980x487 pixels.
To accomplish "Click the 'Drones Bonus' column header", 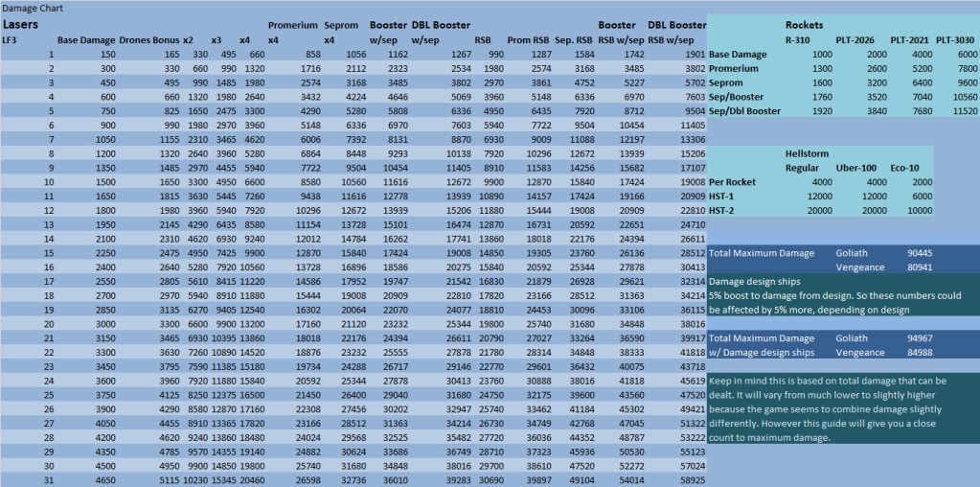I will click(x=148, y=40).
